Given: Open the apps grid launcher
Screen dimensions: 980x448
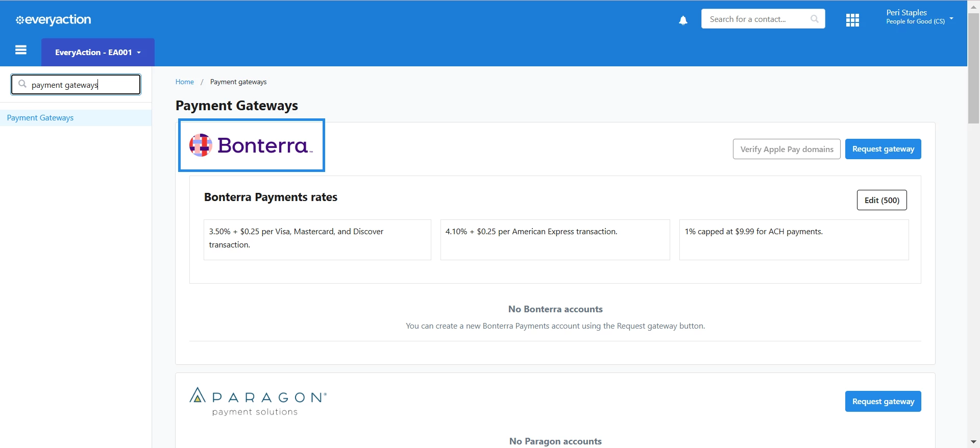Looking at the screenshot, I should (852, 20).
